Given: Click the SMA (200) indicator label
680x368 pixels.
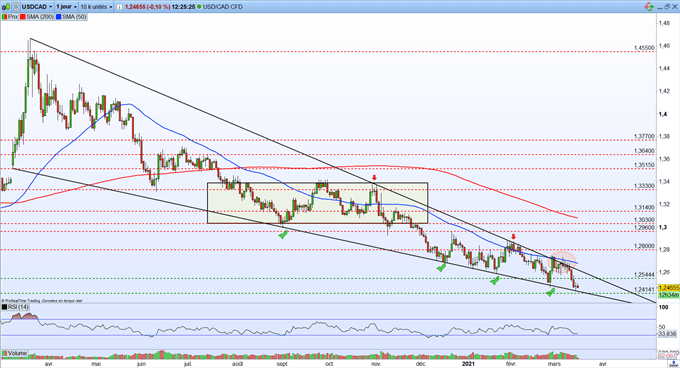Looking at the screenshot, I should click(x=40, y=17).
